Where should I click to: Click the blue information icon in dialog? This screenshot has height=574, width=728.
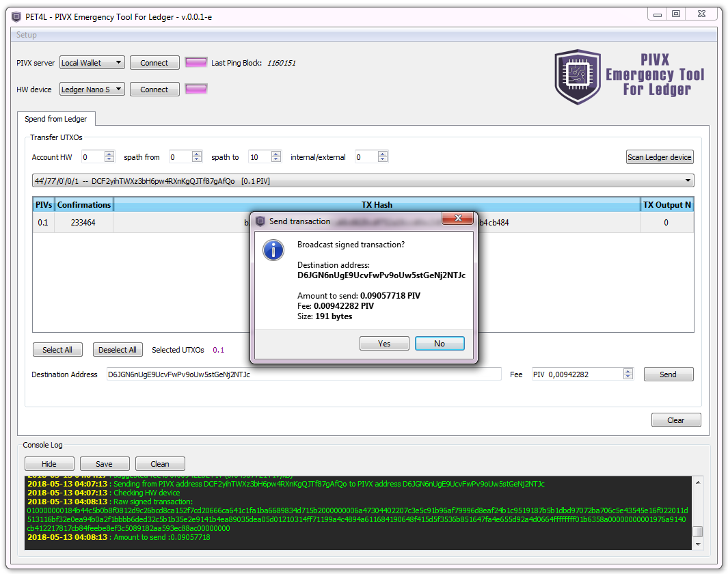(273, 250)
